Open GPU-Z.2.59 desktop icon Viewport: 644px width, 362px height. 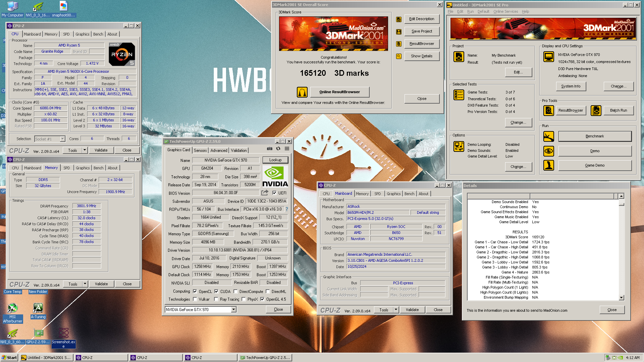coord(38,336)
